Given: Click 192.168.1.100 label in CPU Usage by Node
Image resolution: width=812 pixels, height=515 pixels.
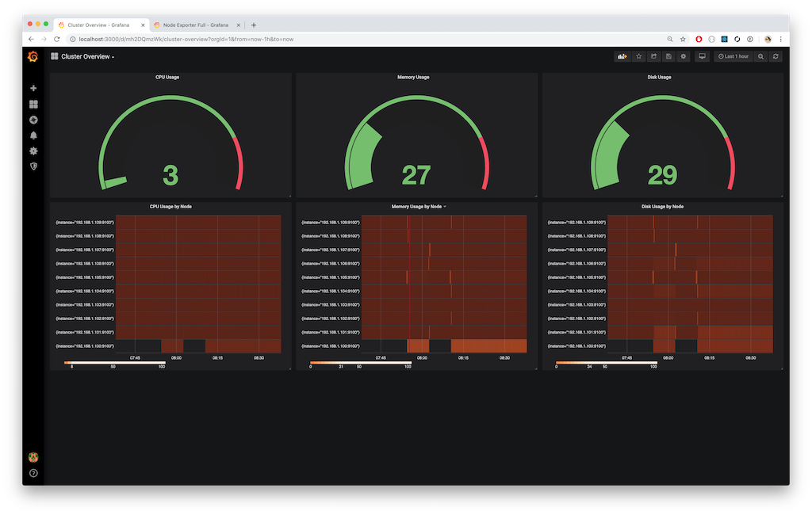Looking at the screenshot, I should coord(85,346).
